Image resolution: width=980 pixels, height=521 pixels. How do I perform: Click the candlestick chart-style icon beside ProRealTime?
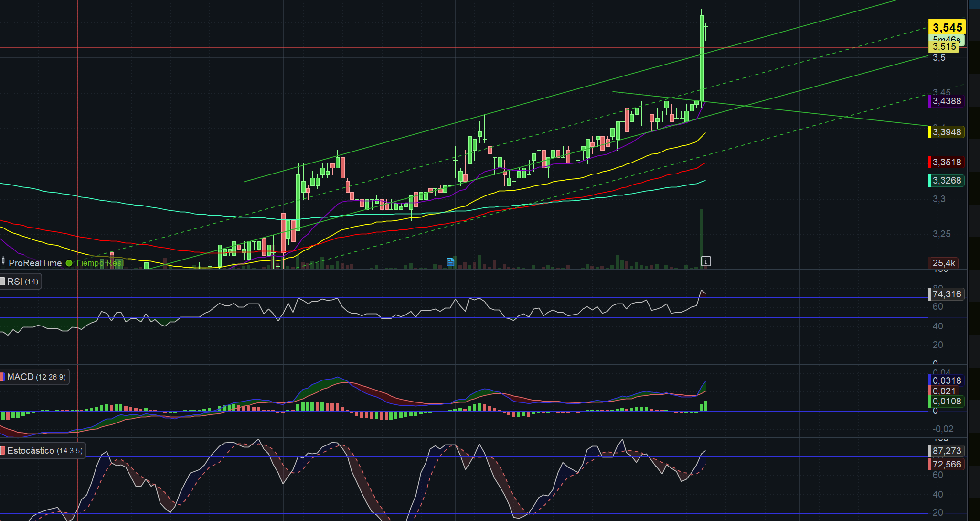click(x=3, y=261)
